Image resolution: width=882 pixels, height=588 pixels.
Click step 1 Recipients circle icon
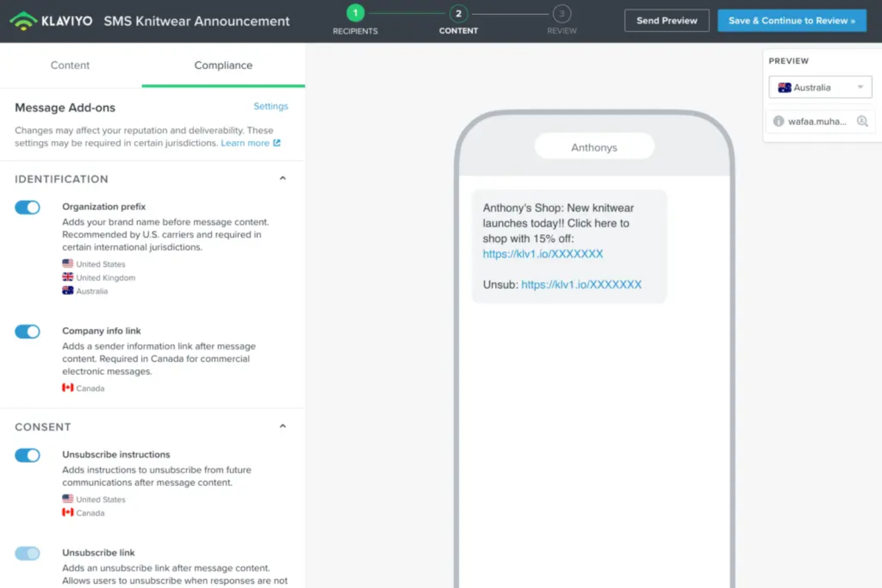click(355, 13)
